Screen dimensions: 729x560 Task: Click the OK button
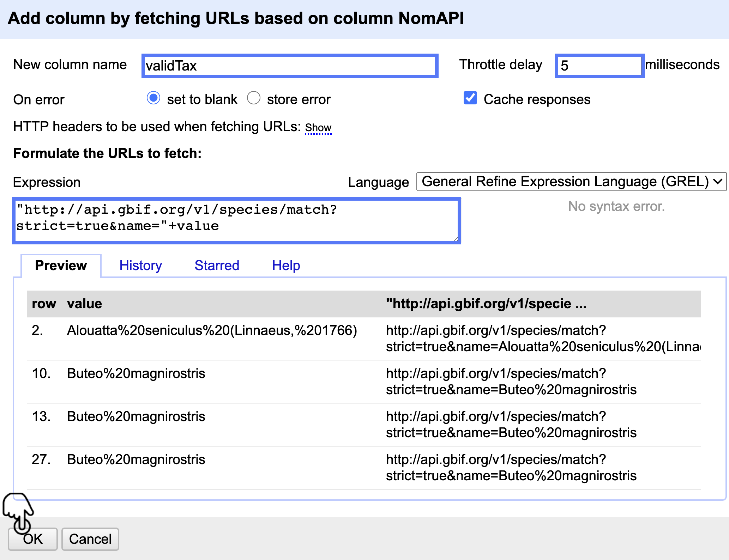(32, 539)
